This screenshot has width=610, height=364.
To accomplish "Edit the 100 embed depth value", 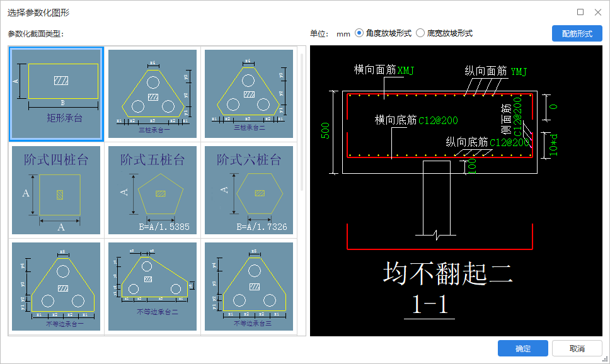I will 472,166.
